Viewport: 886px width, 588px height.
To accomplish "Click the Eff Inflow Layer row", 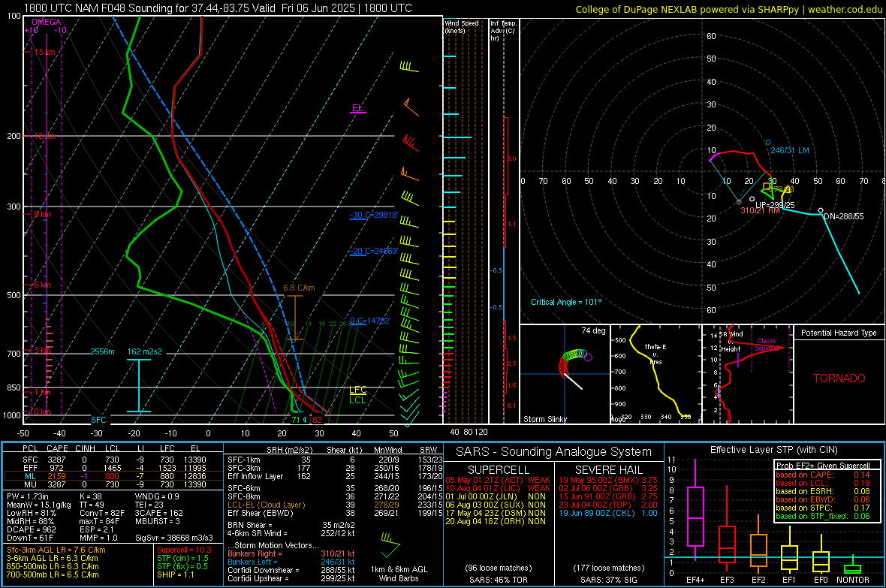I will [x=336, y=476].
